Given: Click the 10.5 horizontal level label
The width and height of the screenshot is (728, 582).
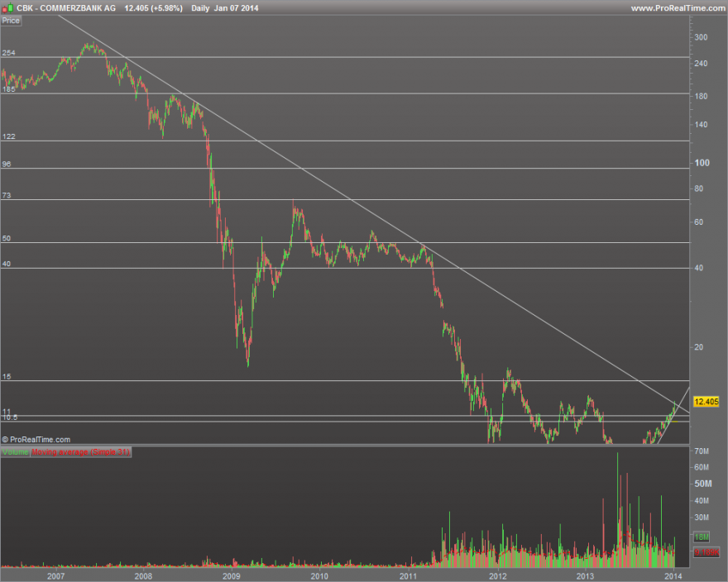Looking at the screenshot, I should (10, 417).
